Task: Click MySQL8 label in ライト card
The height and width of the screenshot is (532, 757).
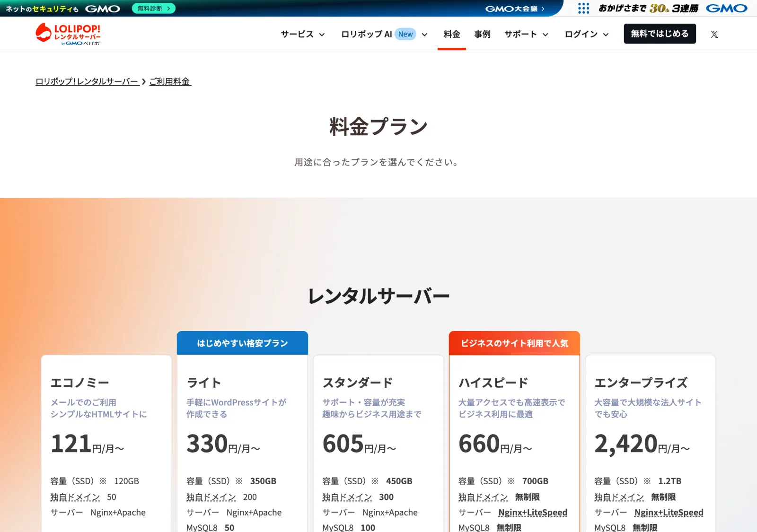Action: (x=202, y=528)
